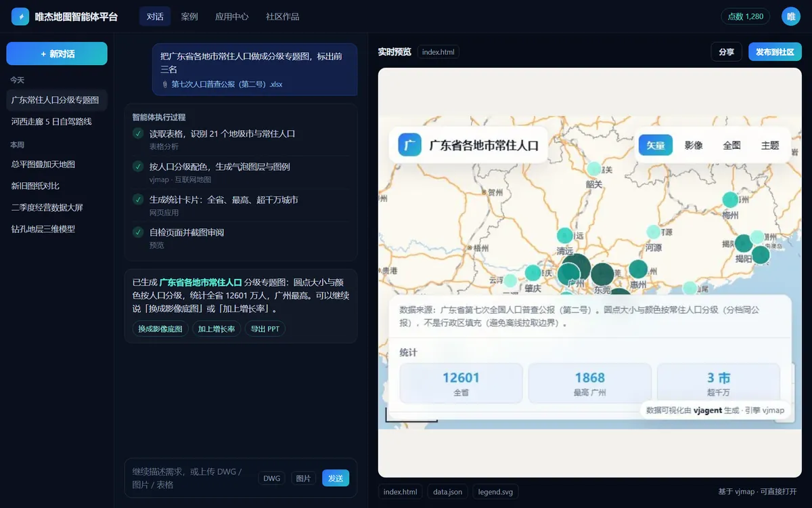812x508 pixels.
Task: Open the 主题 map option
Action: tap(770, 145)
